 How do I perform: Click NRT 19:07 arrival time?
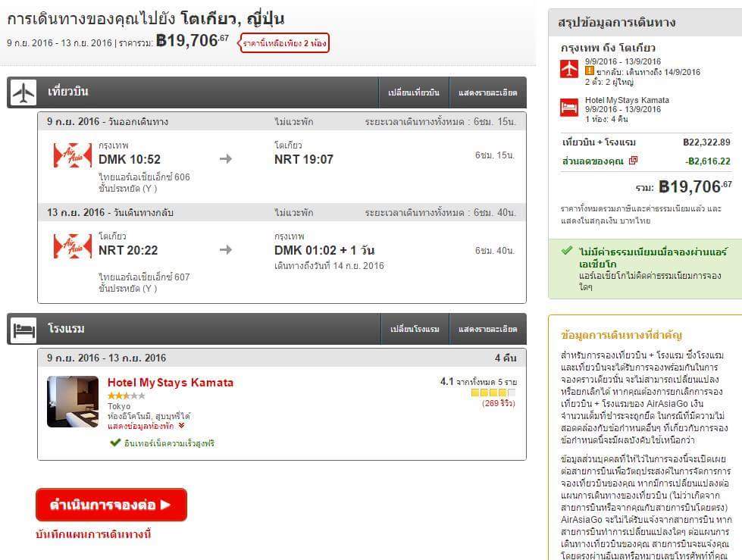pyautogui.click(x=304, y=159)
